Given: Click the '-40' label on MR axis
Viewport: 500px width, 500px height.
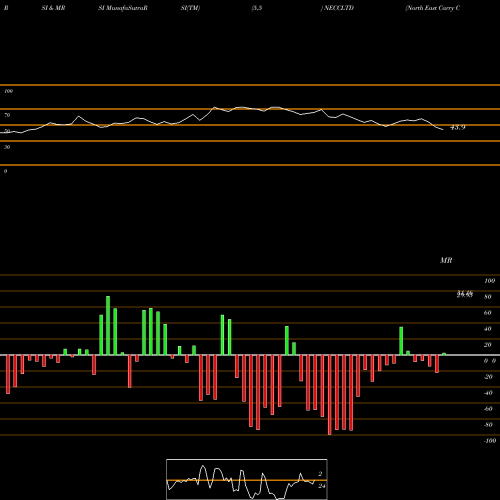Looking at the screenshot, I should pyautogui.click(x=488, y=393).
